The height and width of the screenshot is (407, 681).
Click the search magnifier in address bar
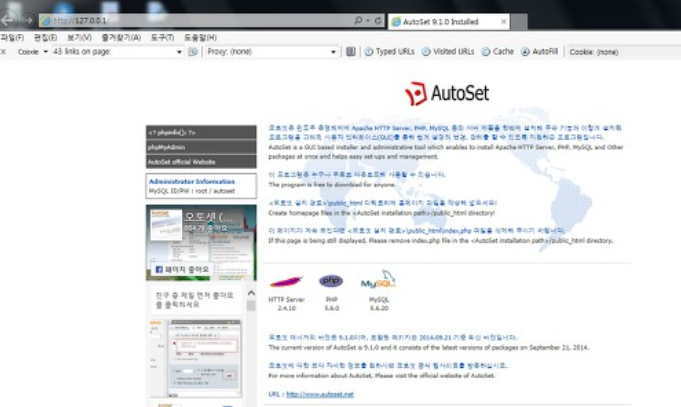coord(358,20)
